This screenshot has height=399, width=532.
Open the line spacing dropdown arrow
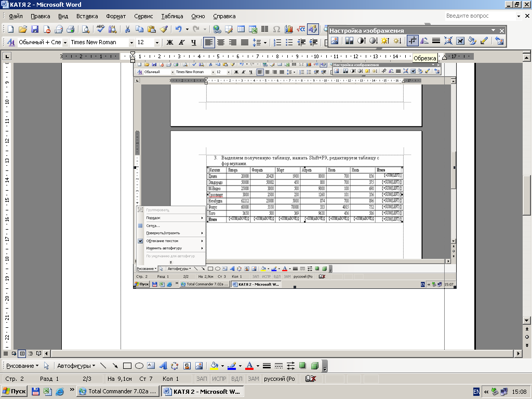click(265, 43)
